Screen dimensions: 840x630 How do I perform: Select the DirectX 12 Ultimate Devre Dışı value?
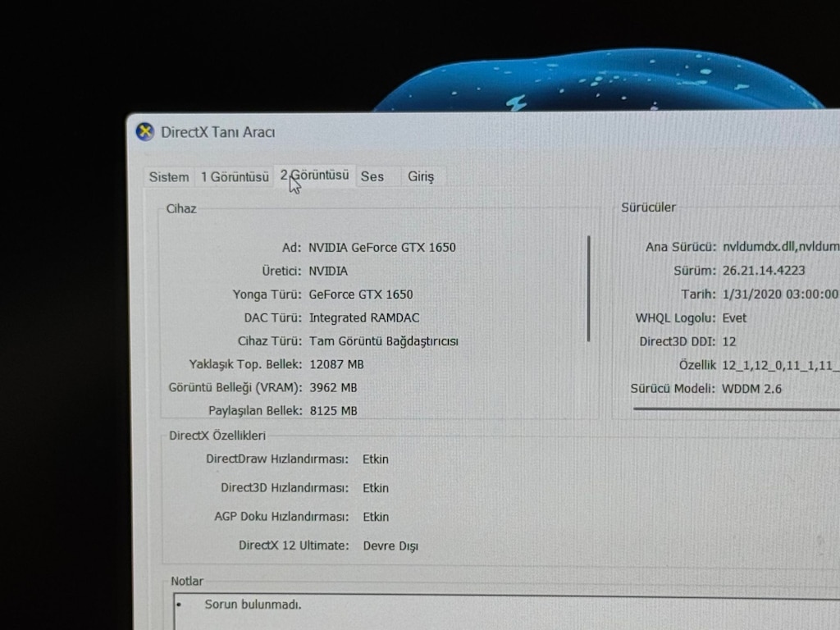(390, 546)
